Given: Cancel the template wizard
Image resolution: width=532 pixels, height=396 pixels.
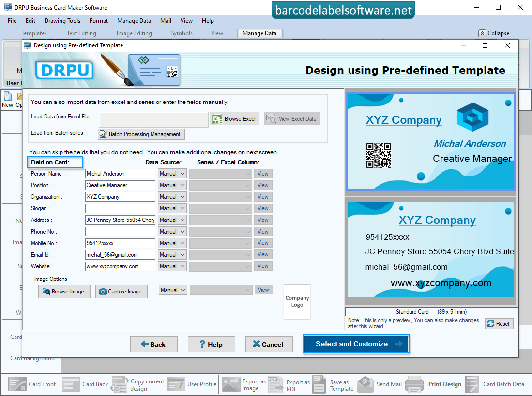Looking at the screenshot, I should (269, 345).
